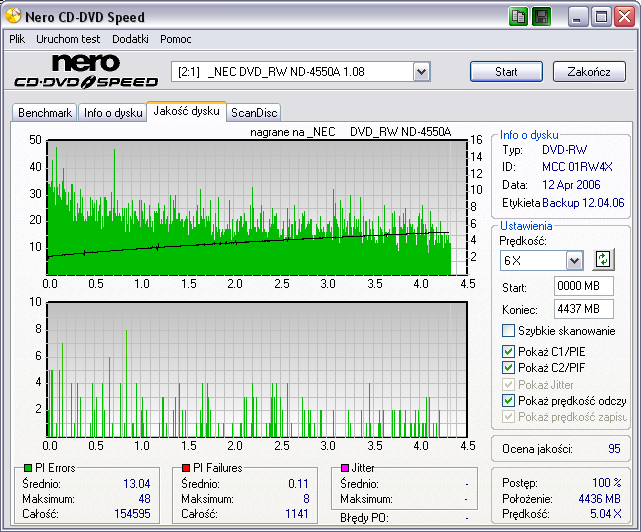Open the Uruchom test menu
This screenshot has width=641, height=532.
68,39
